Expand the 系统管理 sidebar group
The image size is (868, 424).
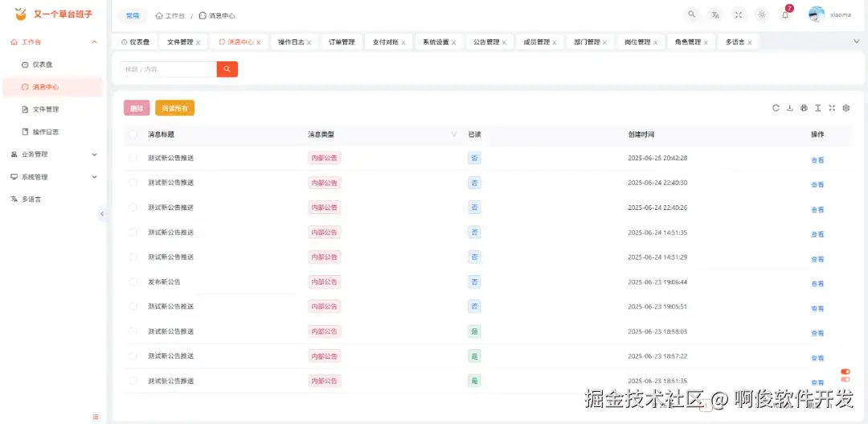tap(52, 177)
